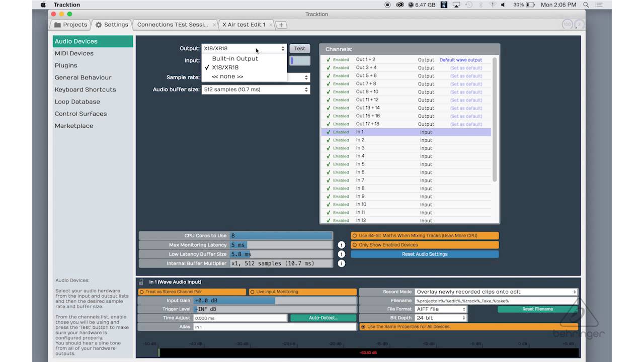Close the Connections TEst Session tab

214,25
